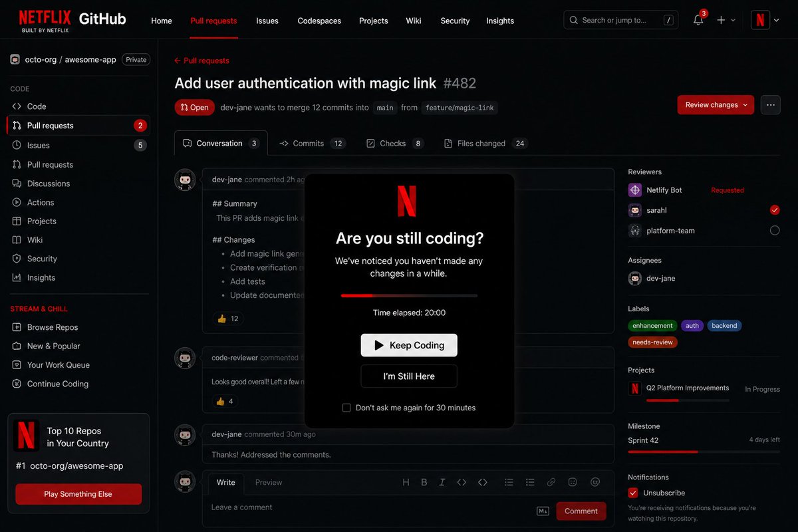The image size is (798, 532).
Task: Insert link in comment editor
Action: tap(551, 482)
